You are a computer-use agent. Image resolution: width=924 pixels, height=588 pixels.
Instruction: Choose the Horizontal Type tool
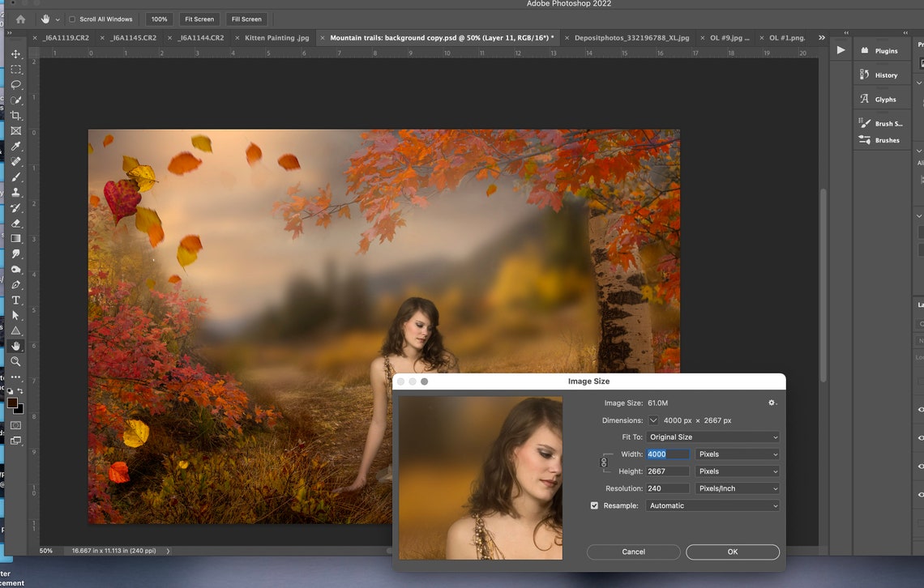(15, 300)
